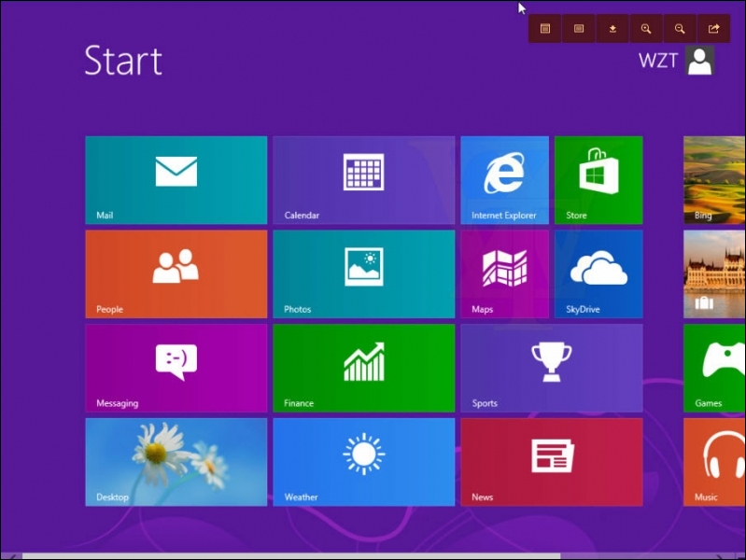Click the zoom in magnifier icon
The height and width of the screenshot is (560, 746).
coord(646,29)
